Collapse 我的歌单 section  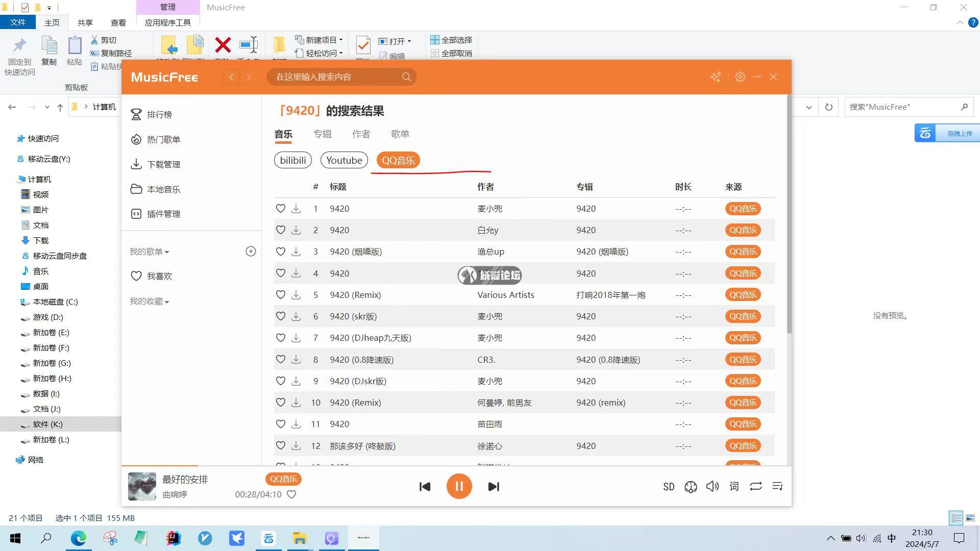[x=149, y=252]
